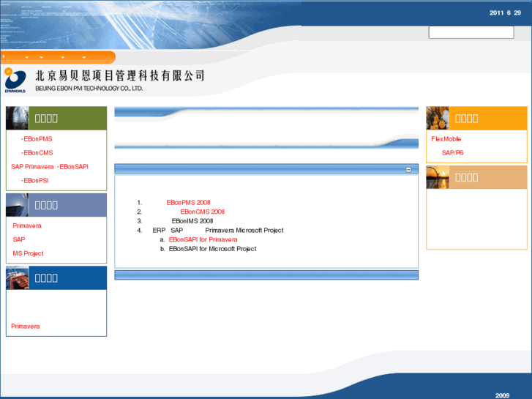
Task: Open the FlexMobile link
Action: pyautogui.click(x=446, y=139)
